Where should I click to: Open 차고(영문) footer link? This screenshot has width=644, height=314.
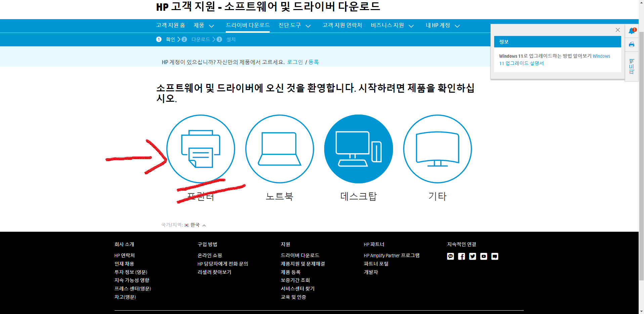(x=125, y=297)
